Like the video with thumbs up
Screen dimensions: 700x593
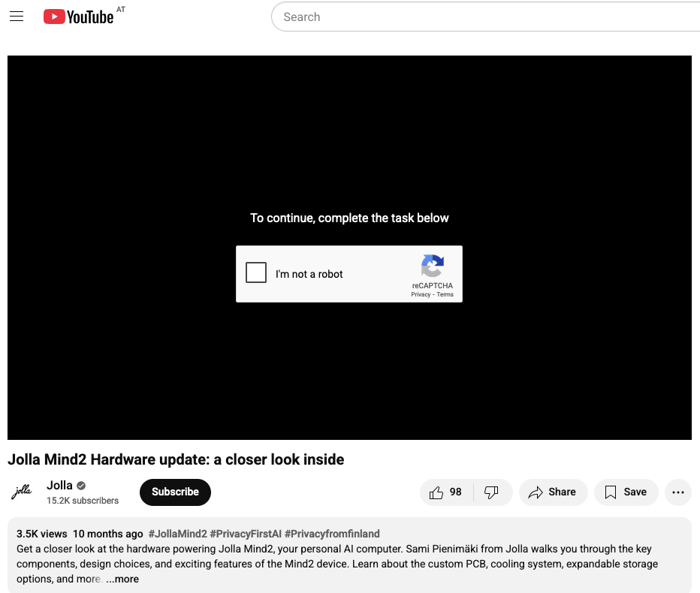pos(446,492)
